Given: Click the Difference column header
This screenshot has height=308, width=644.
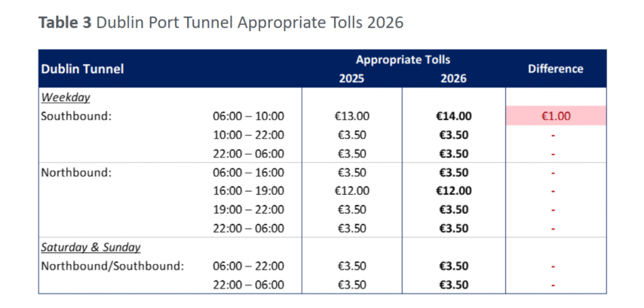Looking at the screenshot, I should coord(555,69).
